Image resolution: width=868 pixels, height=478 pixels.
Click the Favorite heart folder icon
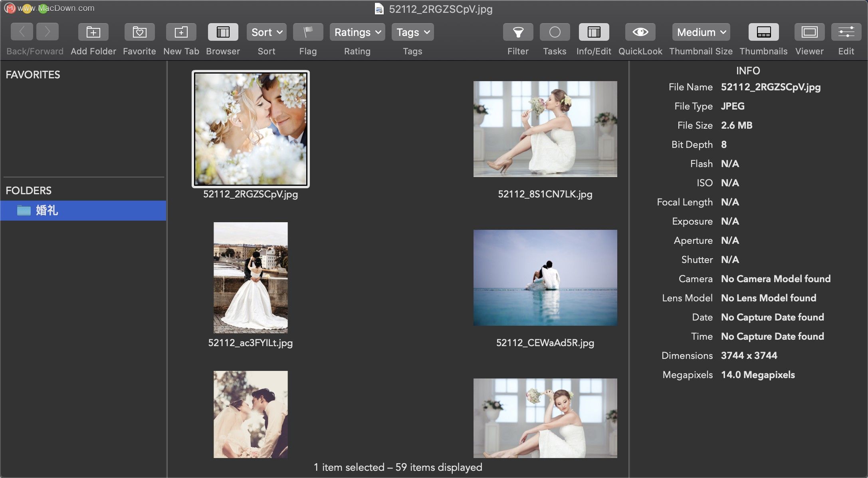[x=140, y=32]
